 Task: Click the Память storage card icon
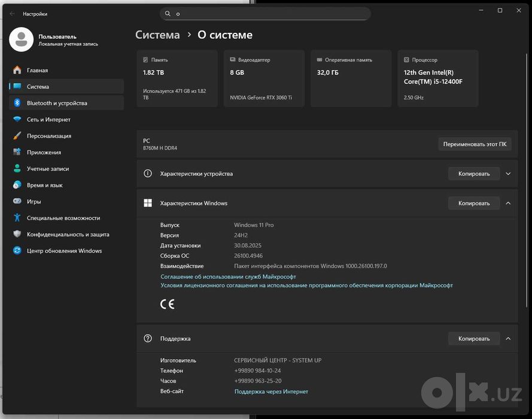click(145, 60)
